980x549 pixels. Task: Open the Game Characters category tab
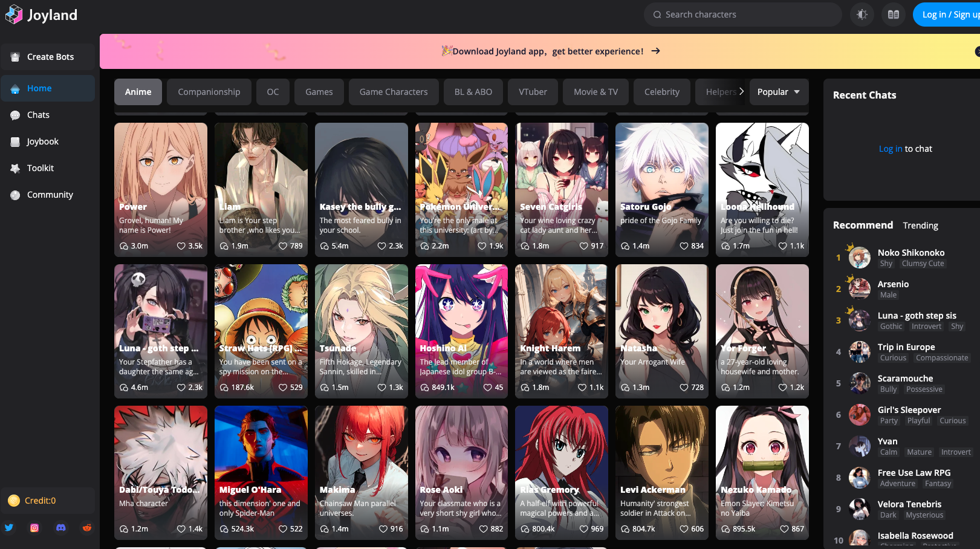[394, 92]
